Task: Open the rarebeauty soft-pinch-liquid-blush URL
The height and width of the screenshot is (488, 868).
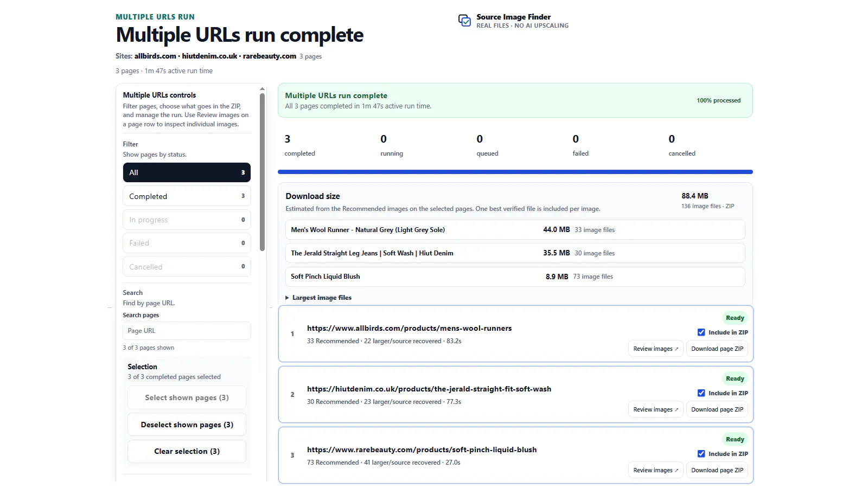Action: coord(422,450)
